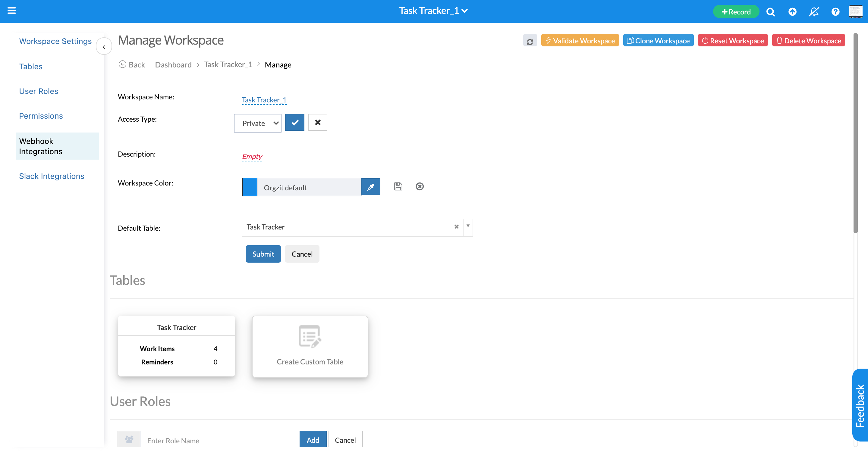
Task: Open the Task Tracker_1 workspace switcher
Action: [x=433, y=11]
